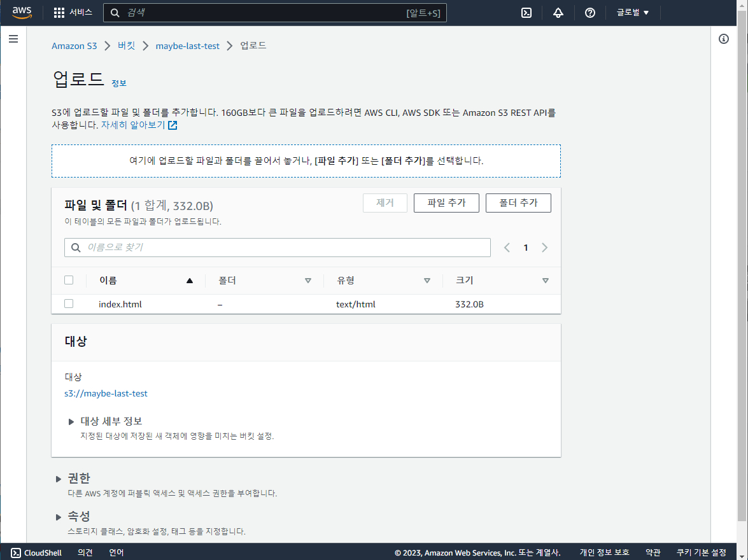
Task: Click the 약관 footer link
Action: pyautogui.click(x=653, y=553)
